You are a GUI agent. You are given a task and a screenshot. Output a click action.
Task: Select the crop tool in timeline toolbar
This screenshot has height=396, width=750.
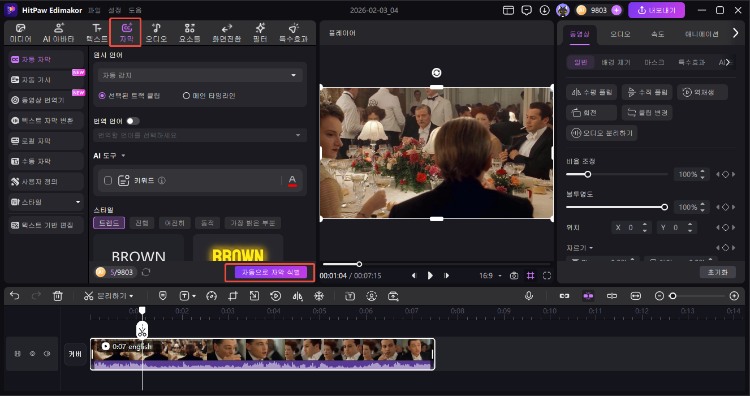(233, 296)
